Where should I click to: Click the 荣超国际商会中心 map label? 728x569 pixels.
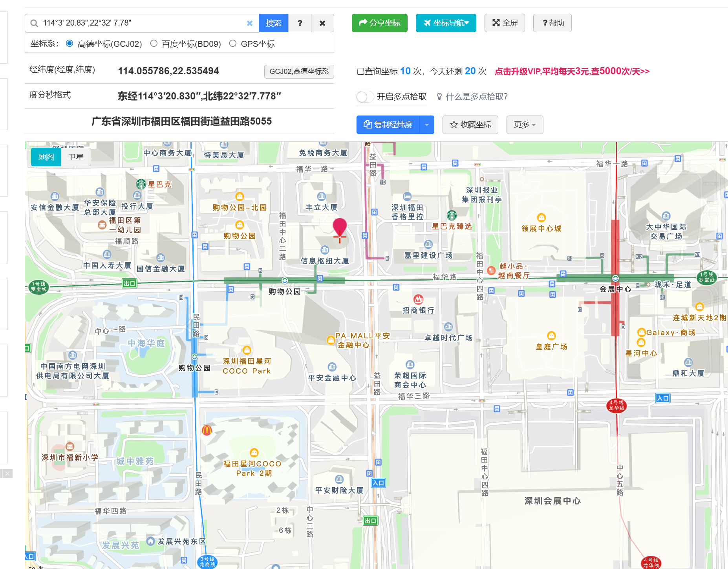click(x=410, y=380)
